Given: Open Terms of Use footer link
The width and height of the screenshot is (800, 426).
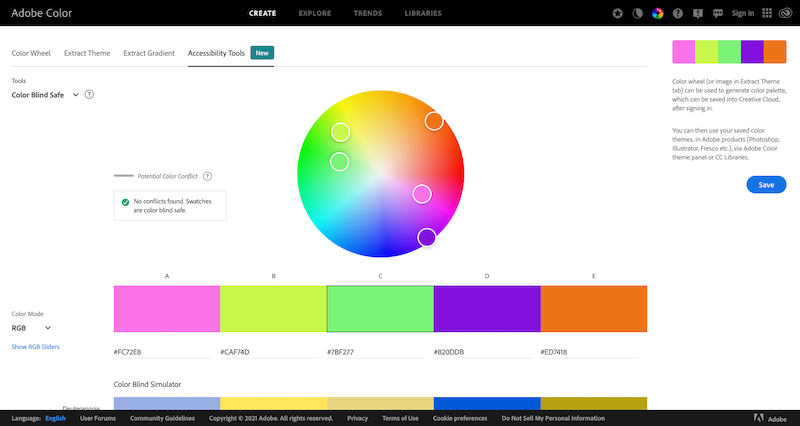Looking at the screenshot, I should click(400, 418).
